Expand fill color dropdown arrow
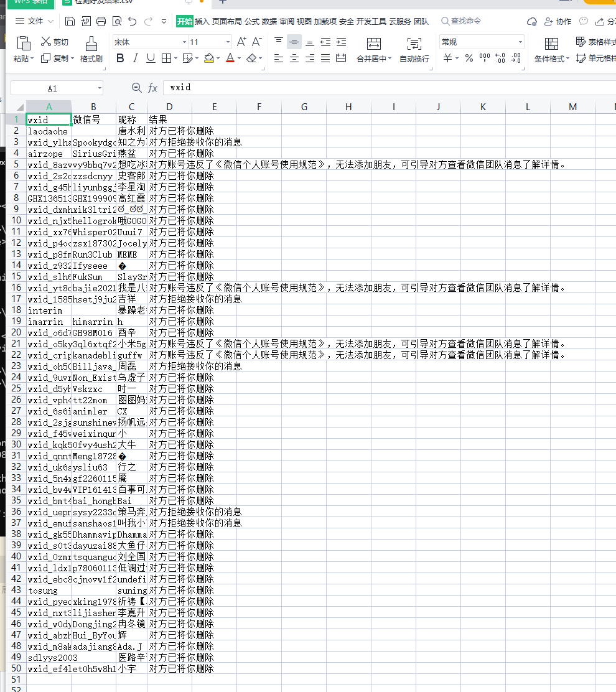Screen dimensions: 616x692 [x=218, y=58]
